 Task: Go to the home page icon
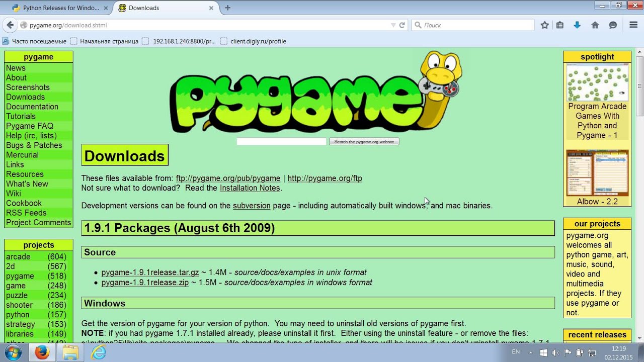click(x=595, y=25)
